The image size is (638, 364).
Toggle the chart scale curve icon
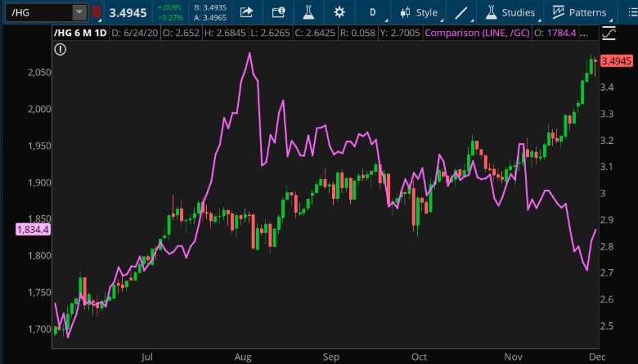[x=609, y=33]
